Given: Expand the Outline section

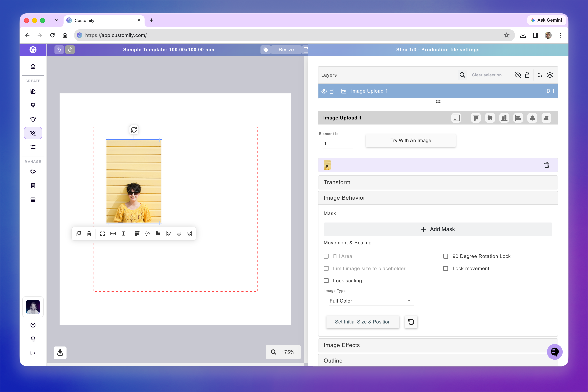Looking at the screenshot, I should (438, 360).
